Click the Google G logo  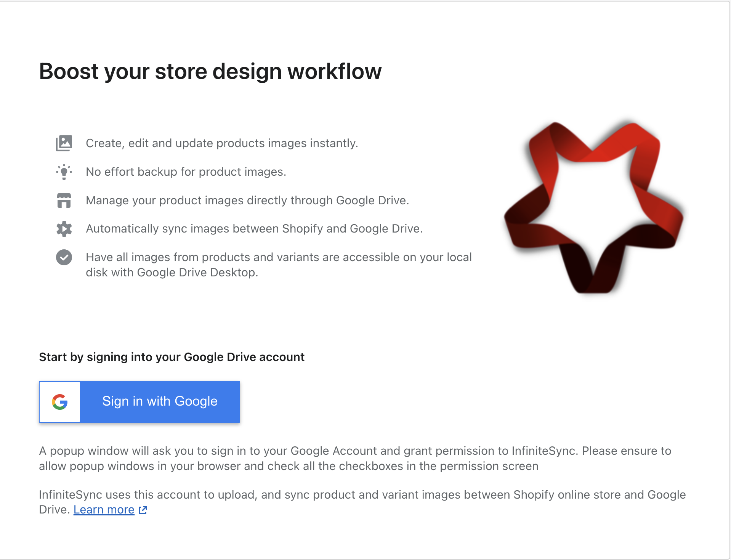click(60, 402)
